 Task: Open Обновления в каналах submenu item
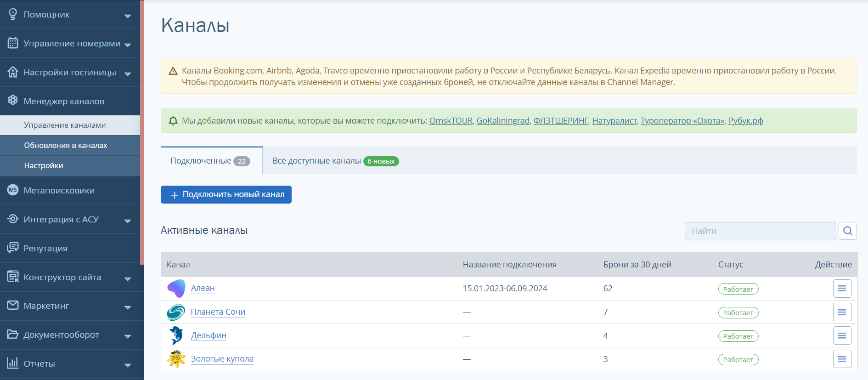66,145
